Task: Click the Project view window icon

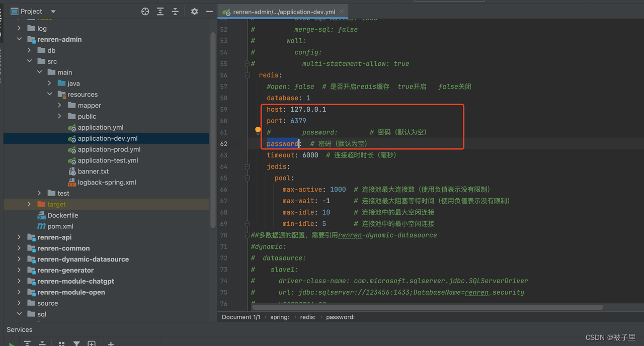Action: click(x=14, y=11)
